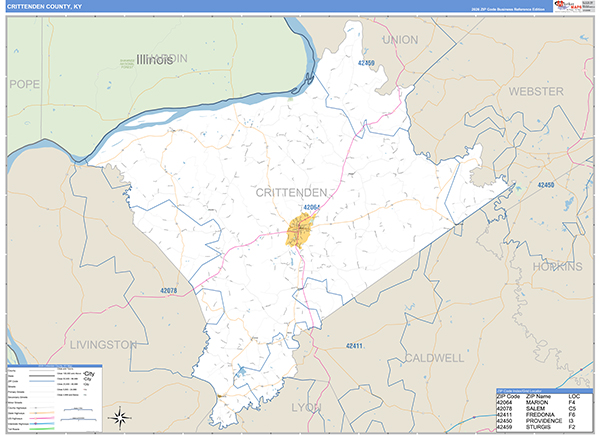Click the blue Interstate Highways legend swatch
The width and height of the screenshot is (600, 435).
[x=42, y=424]
